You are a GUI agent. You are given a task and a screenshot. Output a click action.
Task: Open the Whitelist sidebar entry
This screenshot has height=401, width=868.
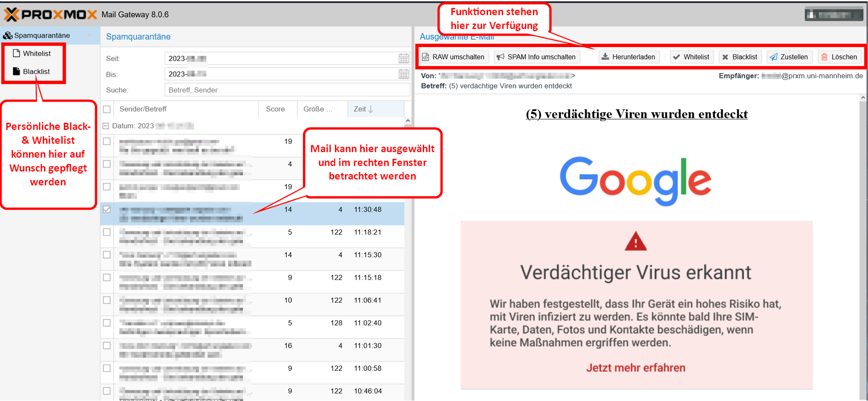(32, 54)
